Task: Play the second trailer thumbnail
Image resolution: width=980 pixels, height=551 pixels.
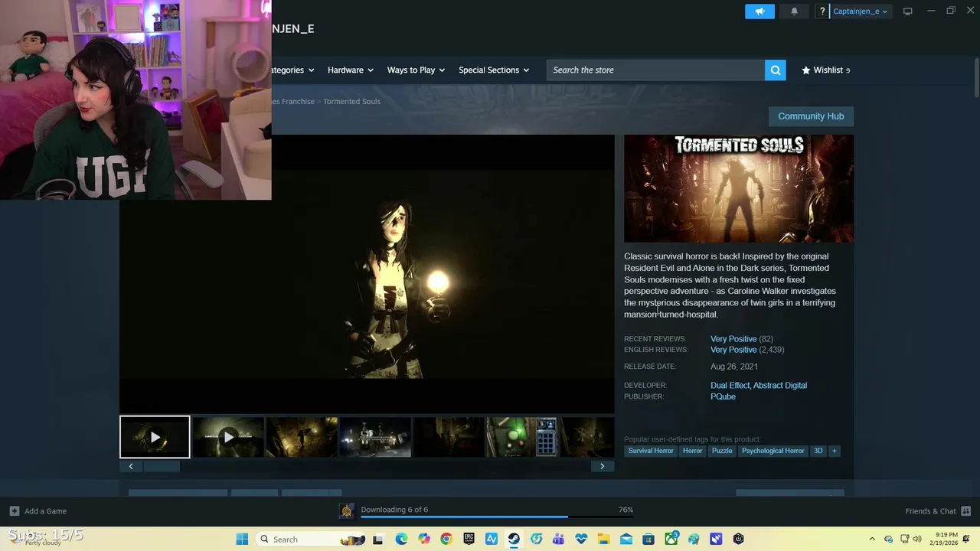Action: pyautogui.click(x=228, y=437)
